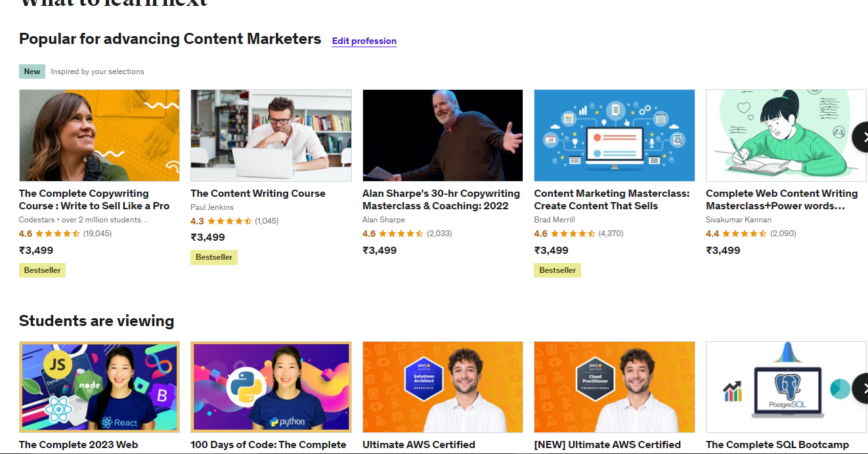868x454 pixels.
Task: Click The Content Writing Course title
Action: pyautogui.click(x=258, y=194)
